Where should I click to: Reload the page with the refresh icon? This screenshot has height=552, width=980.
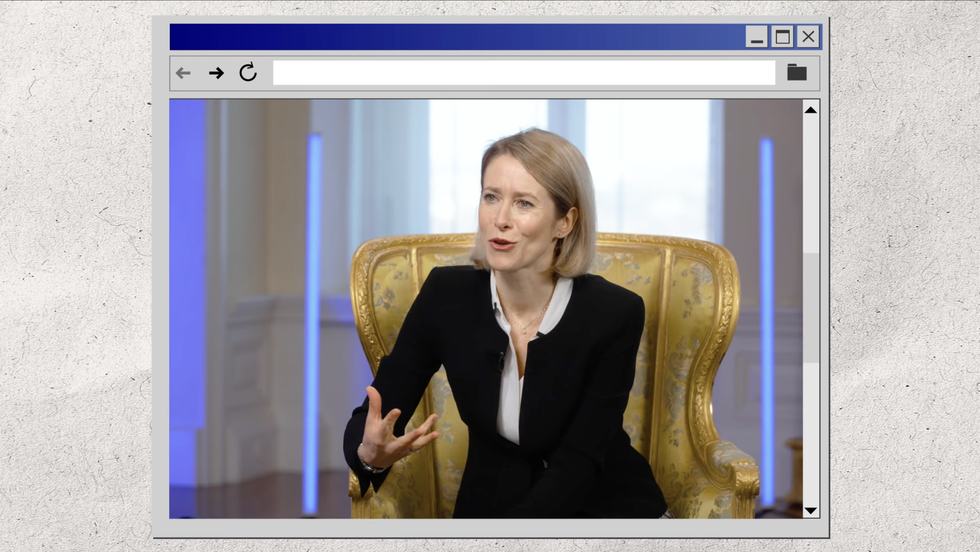tap(248, 73)
